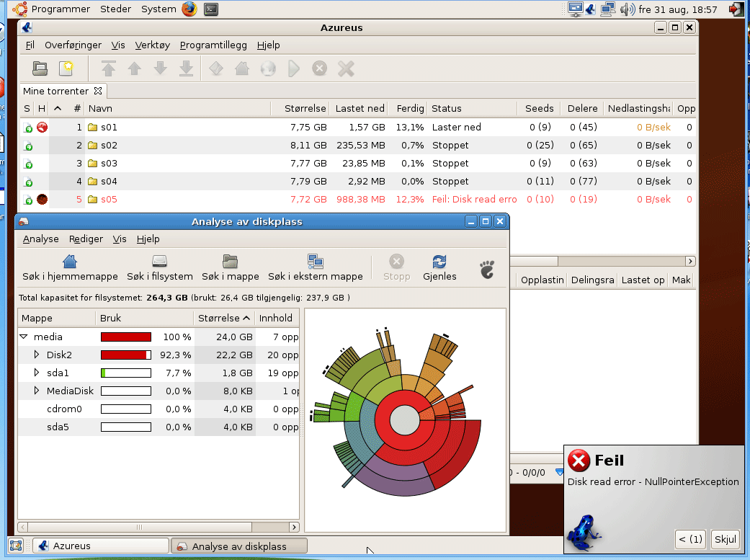Expand the sda1 folder tree row
This screenshot has height=560, width=750.
pyautogui.click(x=36, y=373)
